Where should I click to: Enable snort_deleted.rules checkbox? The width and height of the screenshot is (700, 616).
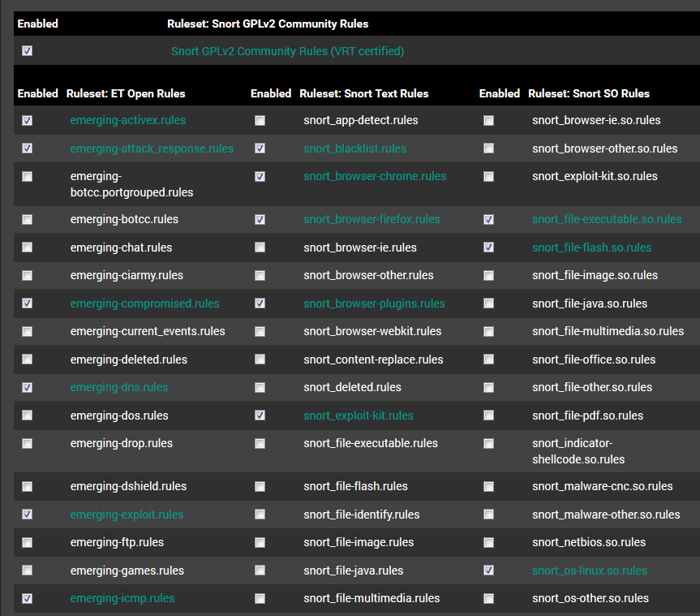pos(260,387)
